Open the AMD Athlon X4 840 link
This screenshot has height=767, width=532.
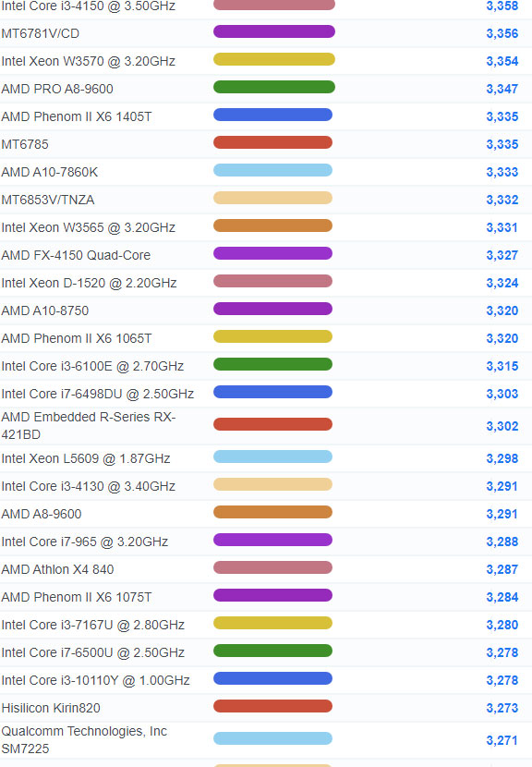coord(57,569)
